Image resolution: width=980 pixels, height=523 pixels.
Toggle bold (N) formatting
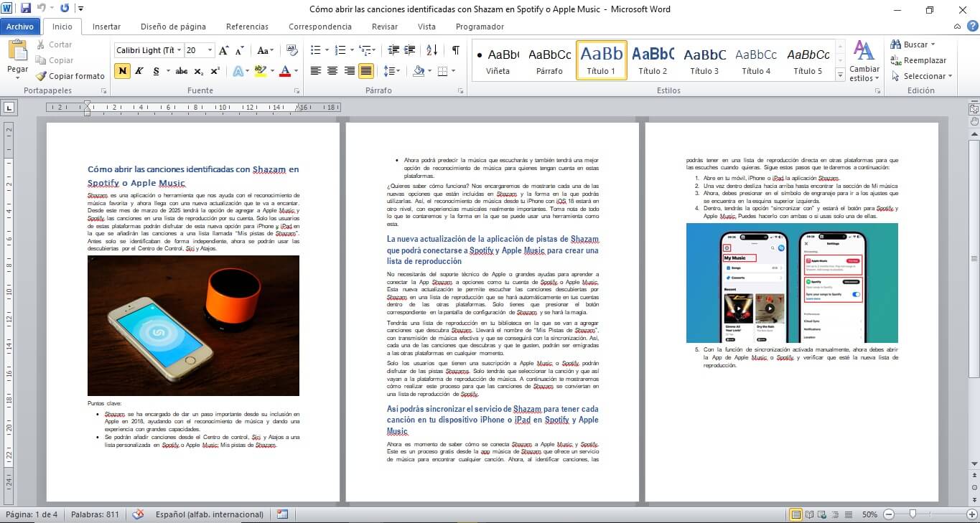pos(122,71)
